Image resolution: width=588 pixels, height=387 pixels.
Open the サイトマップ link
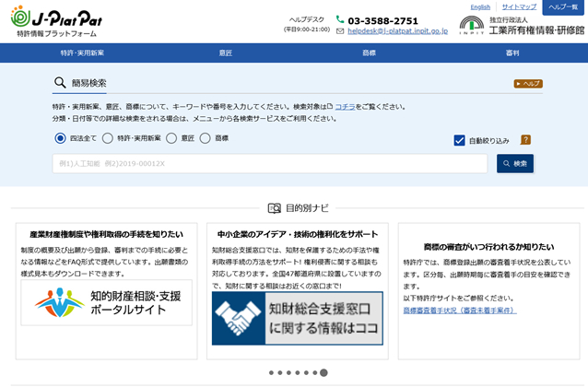pos(519,7)
